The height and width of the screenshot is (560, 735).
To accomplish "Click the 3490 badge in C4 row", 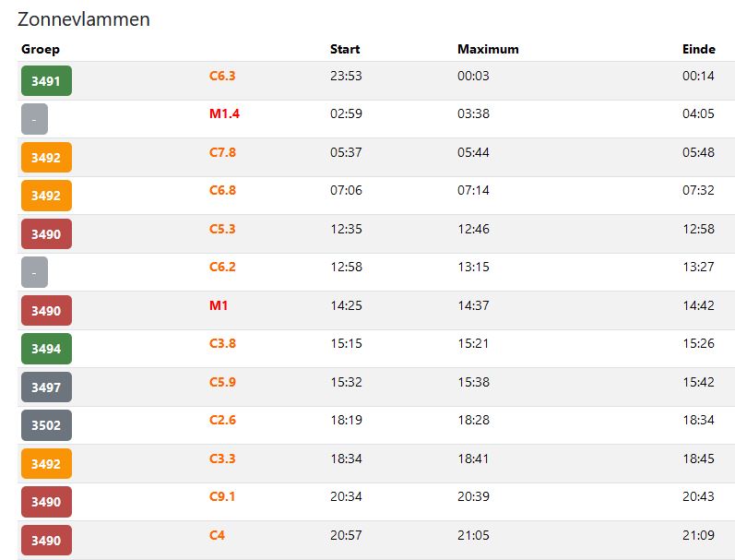I will [x=45, y=541].
